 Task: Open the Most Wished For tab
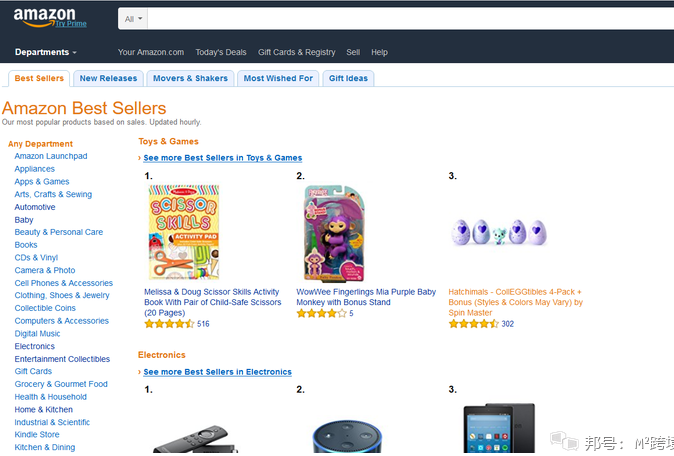tap(278, 78)
